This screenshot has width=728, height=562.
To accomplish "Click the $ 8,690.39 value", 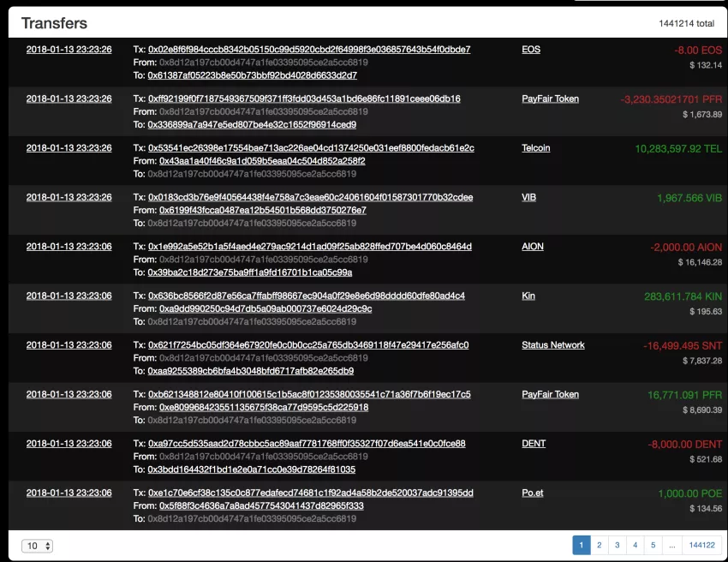I will [702, 410].
